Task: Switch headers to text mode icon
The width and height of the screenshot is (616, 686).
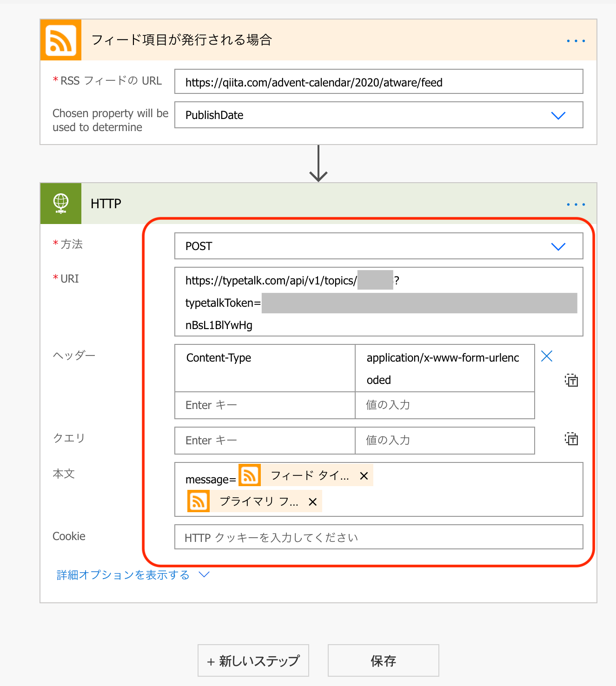Action: pos(571,380)
